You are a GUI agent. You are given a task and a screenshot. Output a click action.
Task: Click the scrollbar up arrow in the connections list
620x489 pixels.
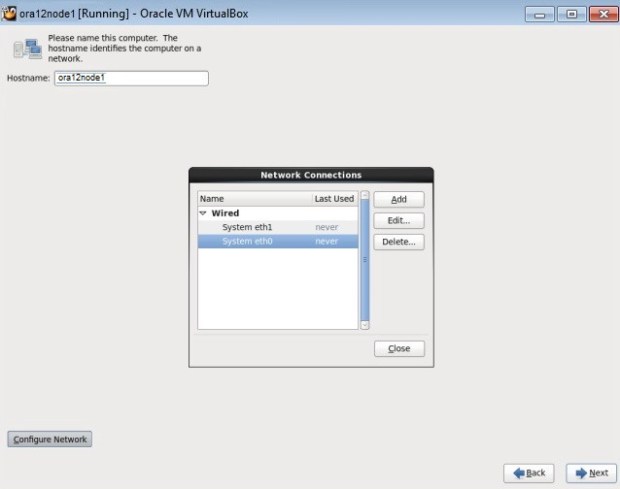[365, 195]
